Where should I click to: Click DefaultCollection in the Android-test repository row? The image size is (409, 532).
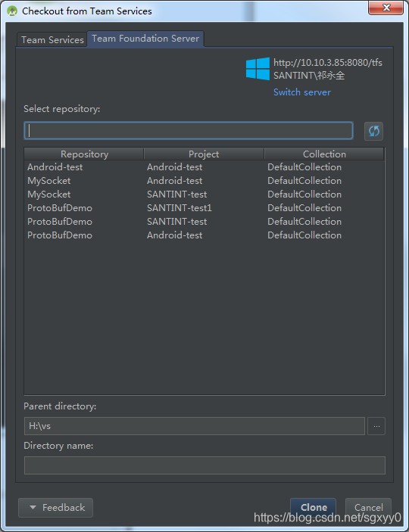click(304, 167)
